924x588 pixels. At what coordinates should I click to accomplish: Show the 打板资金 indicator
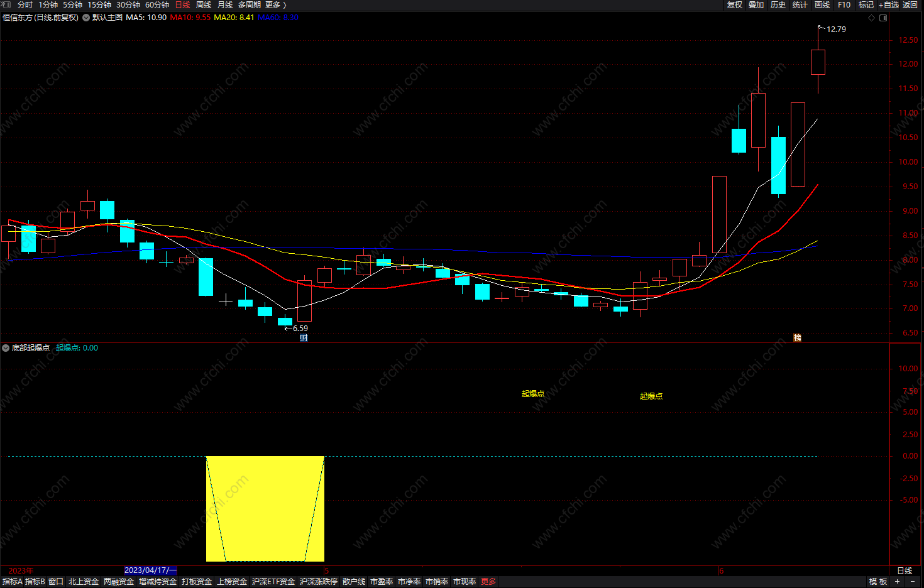click(197, 582)
